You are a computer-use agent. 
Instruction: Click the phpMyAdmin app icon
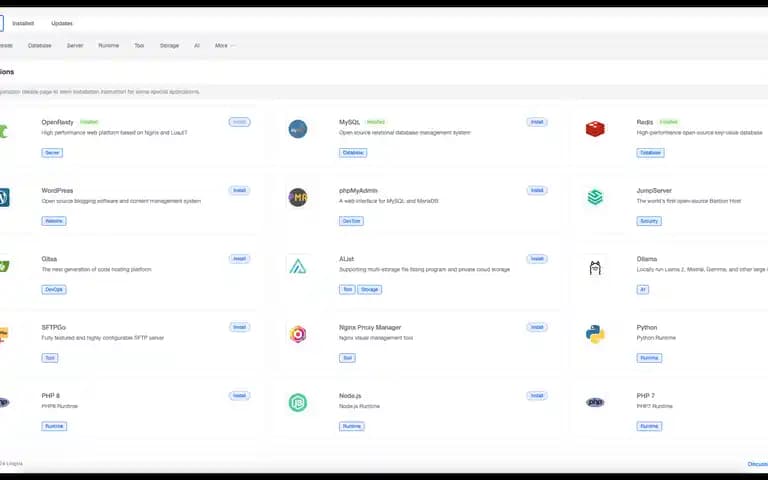coord(298,197)
